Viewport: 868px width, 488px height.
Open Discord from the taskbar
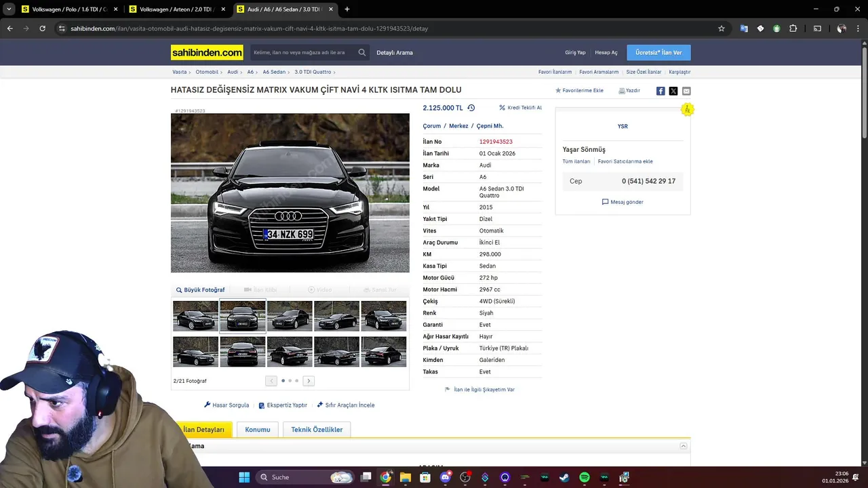446,477
